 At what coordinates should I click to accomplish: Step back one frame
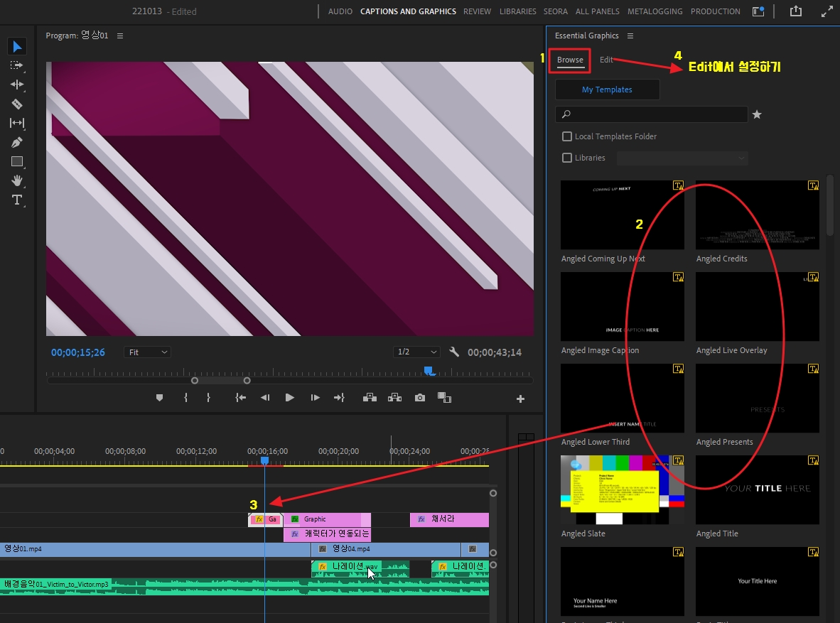click(265, 398)
